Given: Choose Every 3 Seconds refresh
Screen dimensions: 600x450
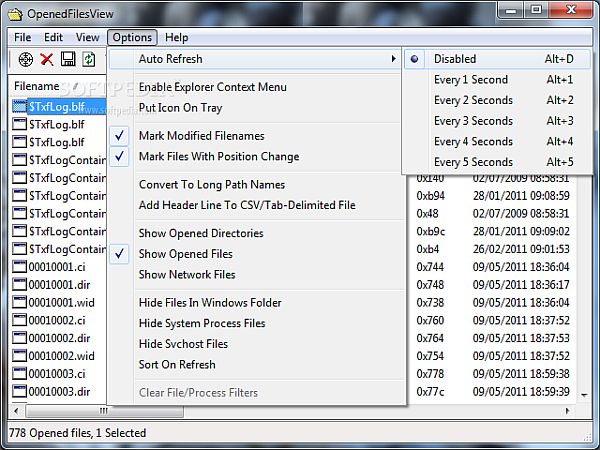Looking at the screenshot, I should pos(497,121).
